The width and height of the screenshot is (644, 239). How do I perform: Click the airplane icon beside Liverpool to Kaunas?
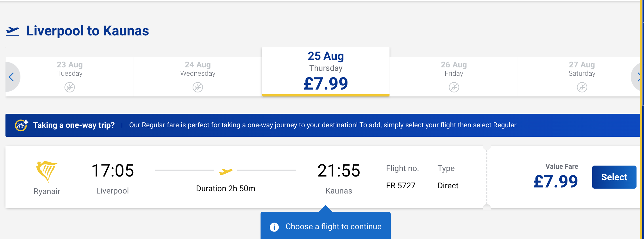[x=14, y=31]
